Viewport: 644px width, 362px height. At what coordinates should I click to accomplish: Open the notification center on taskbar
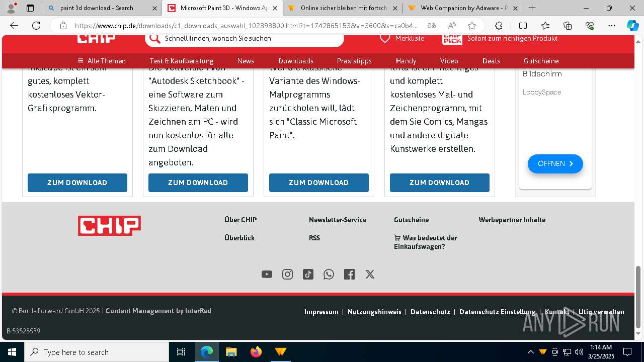click(x=627, y=352)
